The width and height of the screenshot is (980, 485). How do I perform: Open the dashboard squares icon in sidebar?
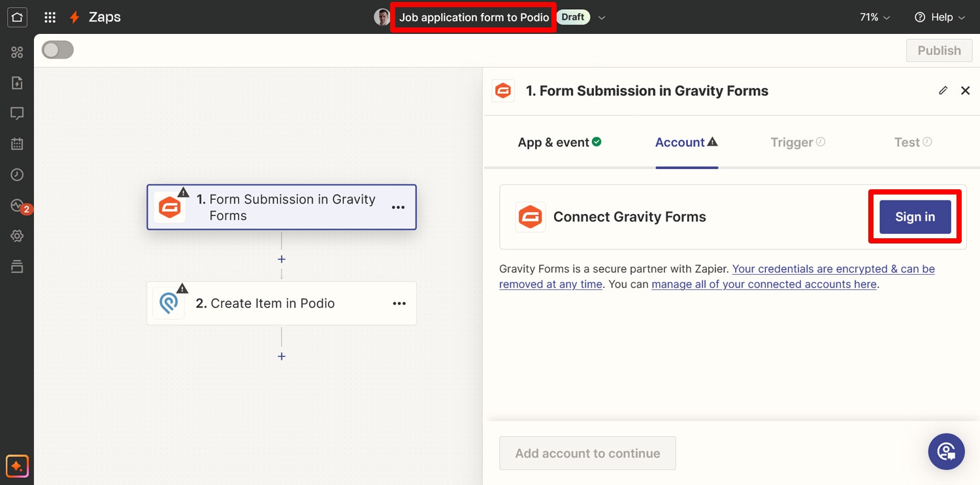click(x=17, y=52)
